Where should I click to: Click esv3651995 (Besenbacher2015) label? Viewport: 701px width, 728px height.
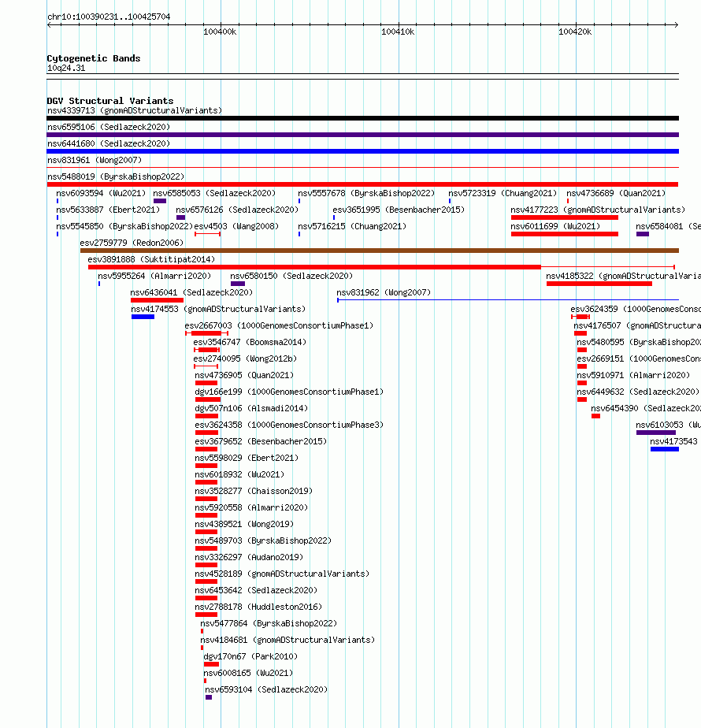pos(399,210)
